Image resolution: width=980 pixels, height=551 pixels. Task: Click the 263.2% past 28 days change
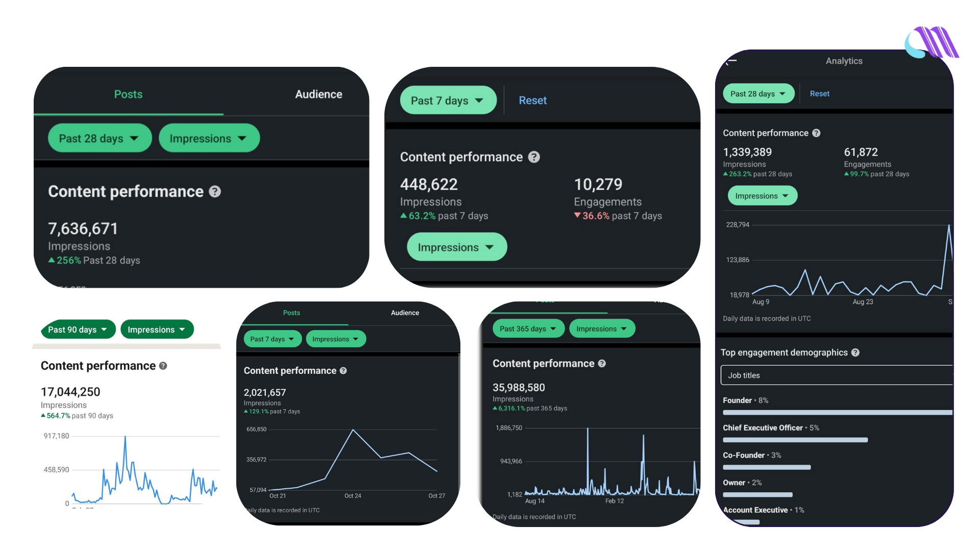coord(757,174)
